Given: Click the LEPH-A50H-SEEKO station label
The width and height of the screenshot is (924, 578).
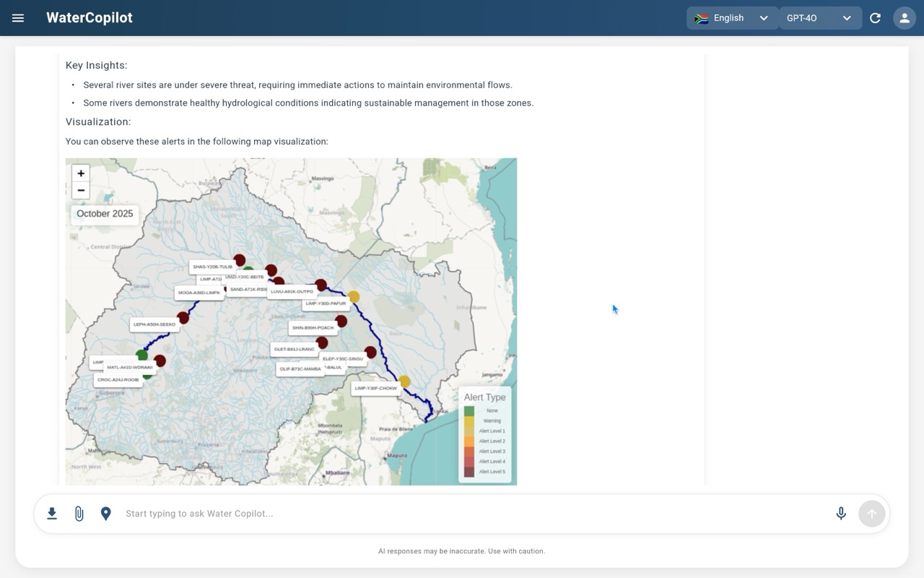Looking at the screenshot, I should point(154,324).
